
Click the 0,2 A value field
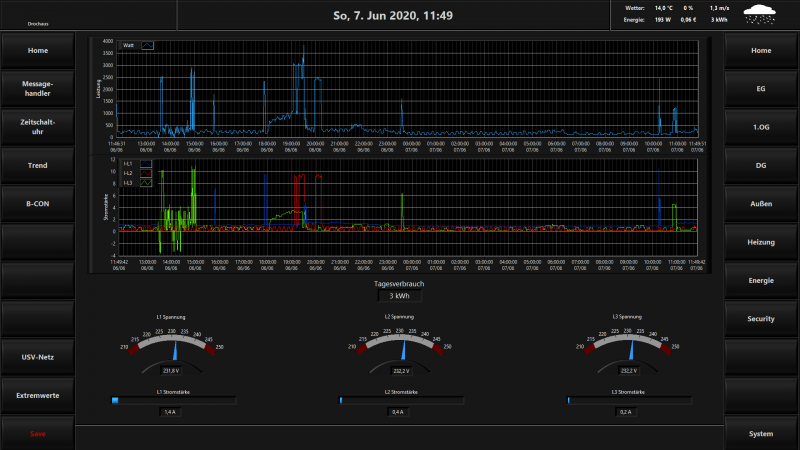point(626,412)
